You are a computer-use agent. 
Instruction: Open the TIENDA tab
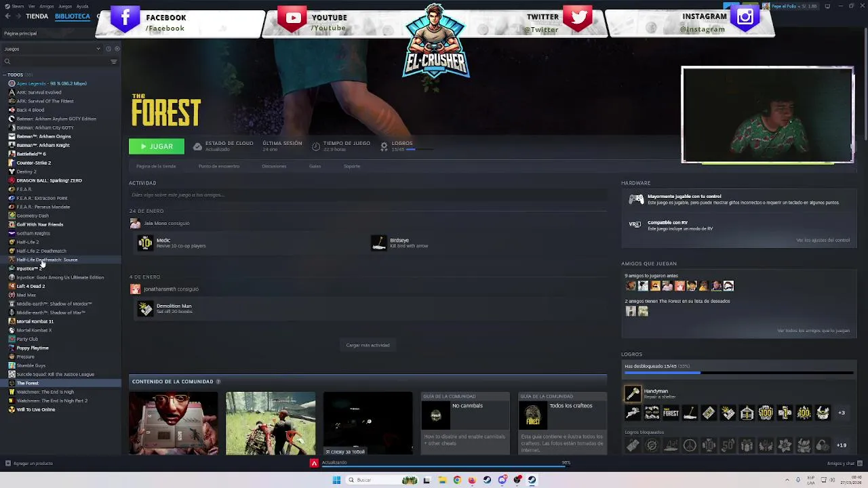tap(37, 16)
